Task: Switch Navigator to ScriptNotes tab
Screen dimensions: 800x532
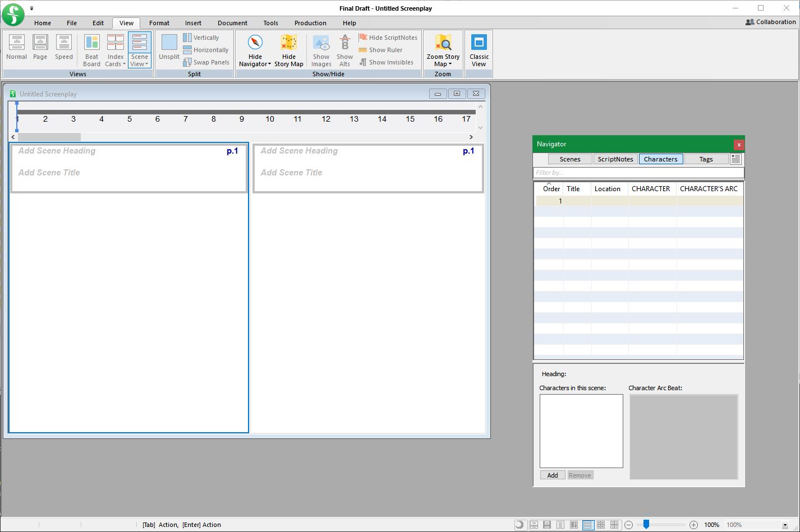Action: [x=615, y=159]
